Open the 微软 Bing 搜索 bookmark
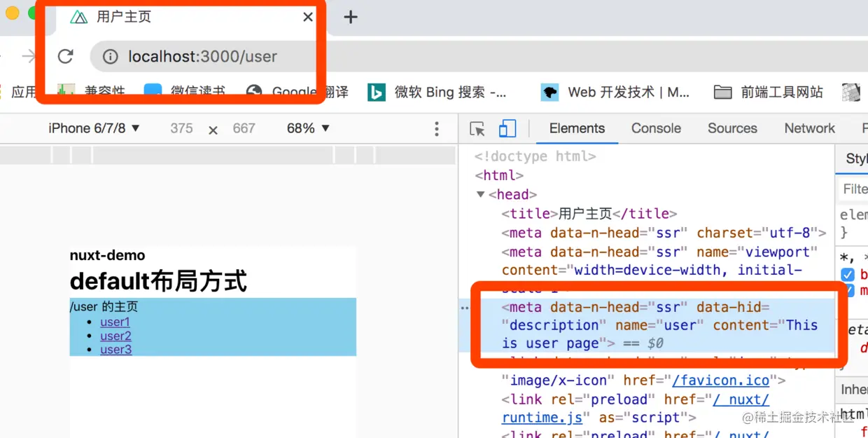Image resolution: width=868 pixels, height=438 pixels. point(437,92)
